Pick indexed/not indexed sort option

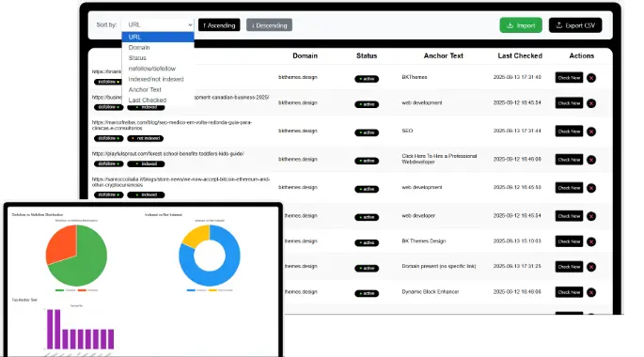158,79
